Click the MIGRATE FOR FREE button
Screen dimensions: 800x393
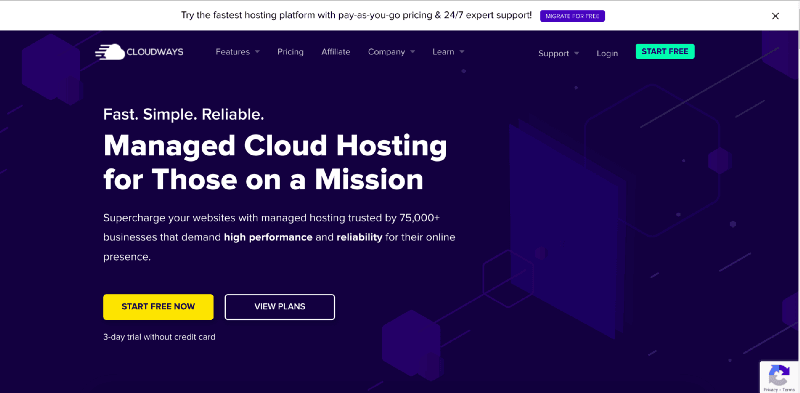click(x=572, y=16)
